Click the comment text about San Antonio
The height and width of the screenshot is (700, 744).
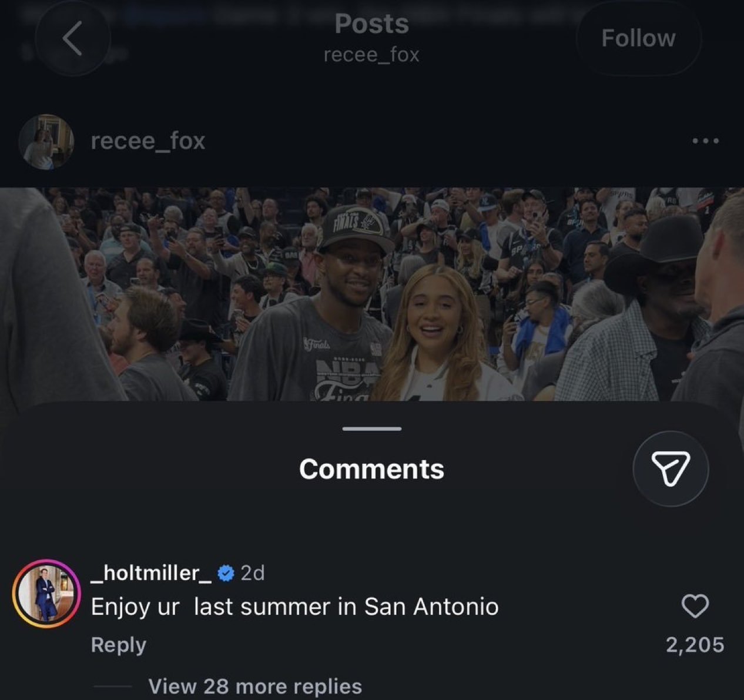point(294,607)
